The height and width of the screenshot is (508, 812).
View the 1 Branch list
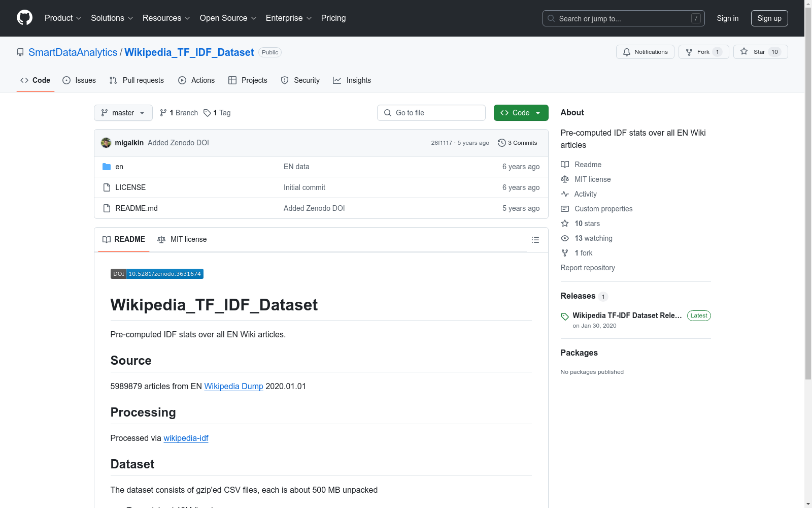[179, 113]
